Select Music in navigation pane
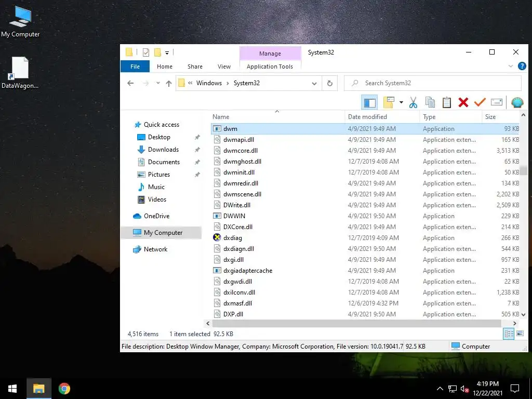 pos(156,187)
